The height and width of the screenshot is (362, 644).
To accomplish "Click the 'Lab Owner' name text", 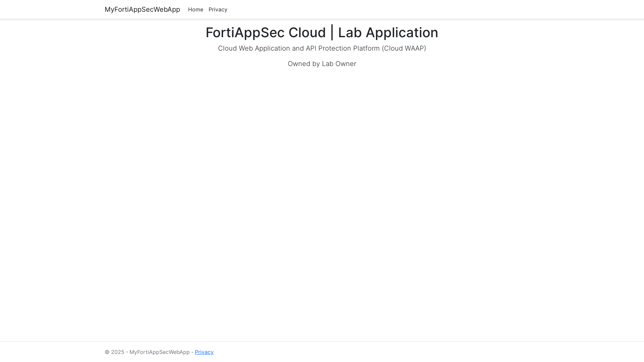I will point(339,64).
